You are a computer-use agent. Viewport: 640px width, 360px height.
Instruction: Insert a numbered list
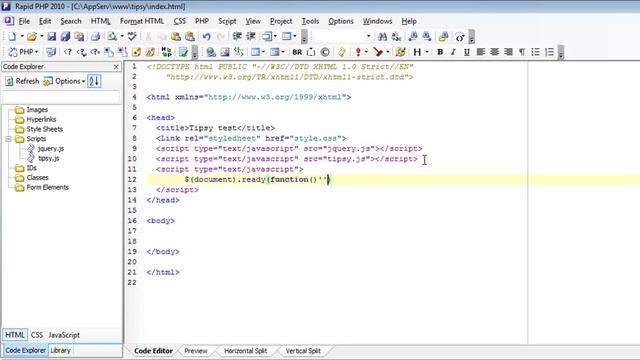pos(549,52)
